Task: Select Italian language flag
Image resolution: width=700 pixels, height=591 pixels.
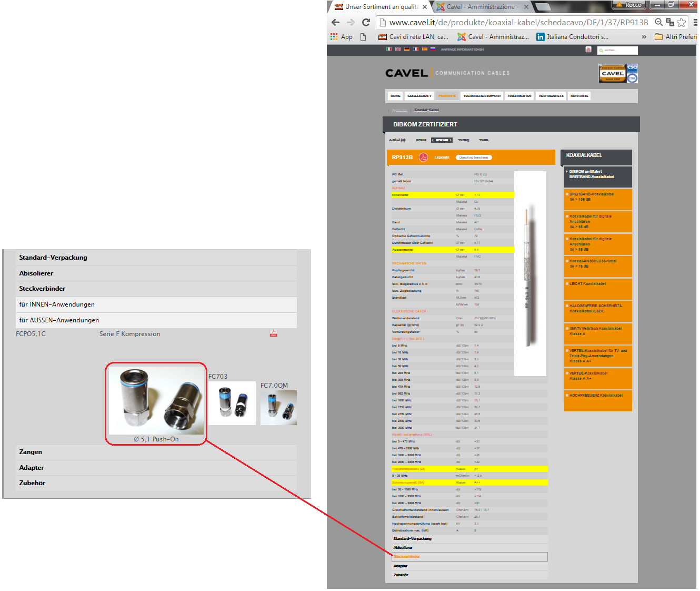Action: click(x=389, y=49)
